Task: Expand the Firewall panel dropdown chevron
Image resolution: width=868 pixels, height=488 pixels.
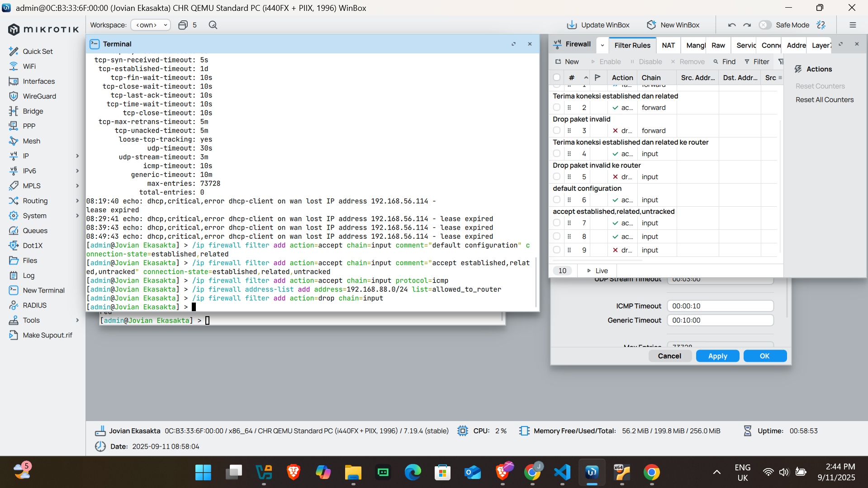Action: pos(602,45)
